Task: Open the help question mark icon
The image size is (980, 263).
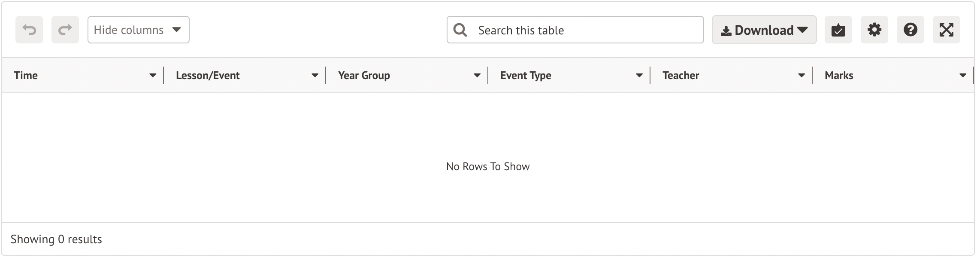Action: click(910, 30)
